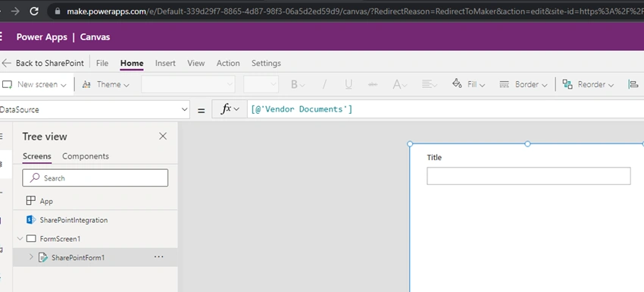This screenshot has width=644, height=292.
Task: Go back to SharePoint
Action: [x=42, y=64]
